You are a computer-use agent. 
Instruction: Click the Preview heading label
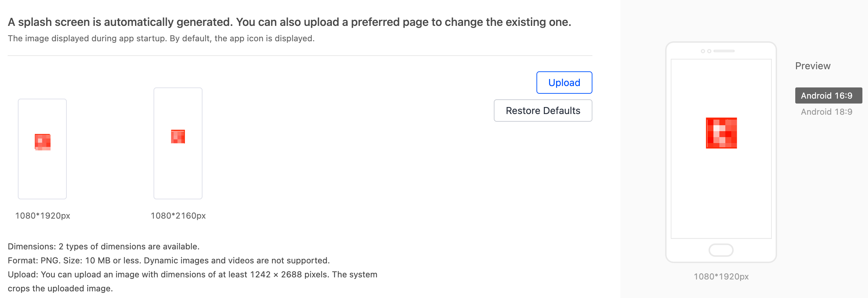[813, 66]
